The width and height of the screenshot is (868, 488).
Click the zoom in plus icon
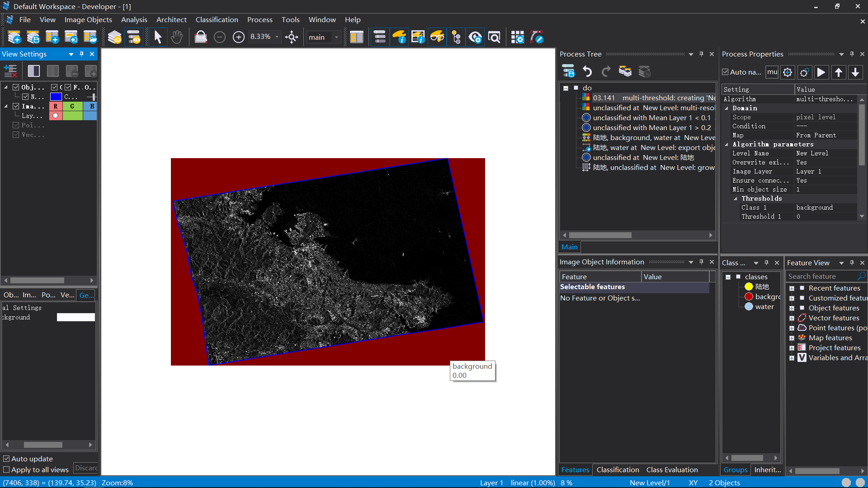pos(238,37)
